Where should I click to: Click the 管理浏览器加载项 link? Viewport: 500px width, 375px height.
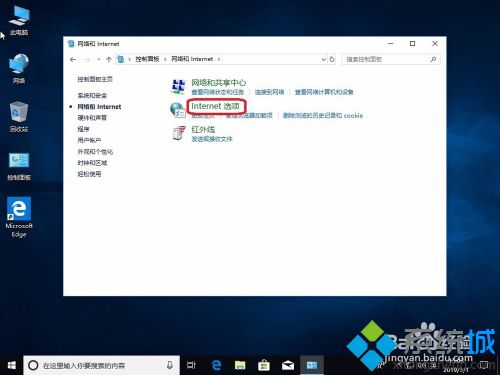click(x=249, y=115)
